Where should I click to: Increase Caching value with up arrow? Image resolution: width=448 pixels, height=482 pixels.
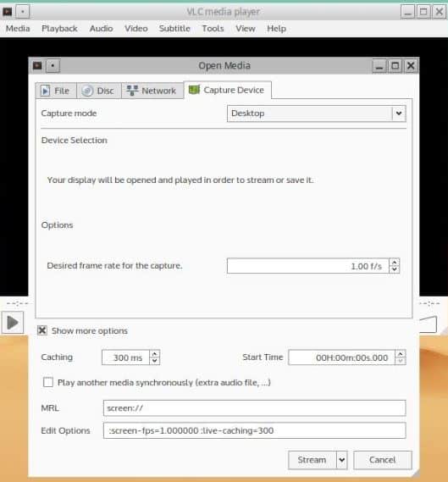coord(155,354)
